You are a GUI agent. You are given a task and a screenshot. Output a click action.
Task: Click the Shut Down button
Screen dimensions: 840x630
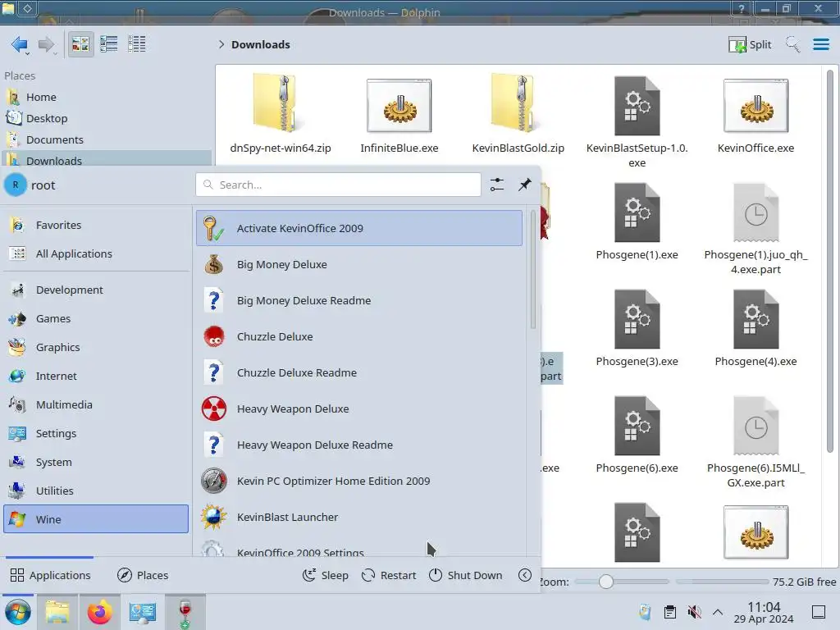point(466,575)
